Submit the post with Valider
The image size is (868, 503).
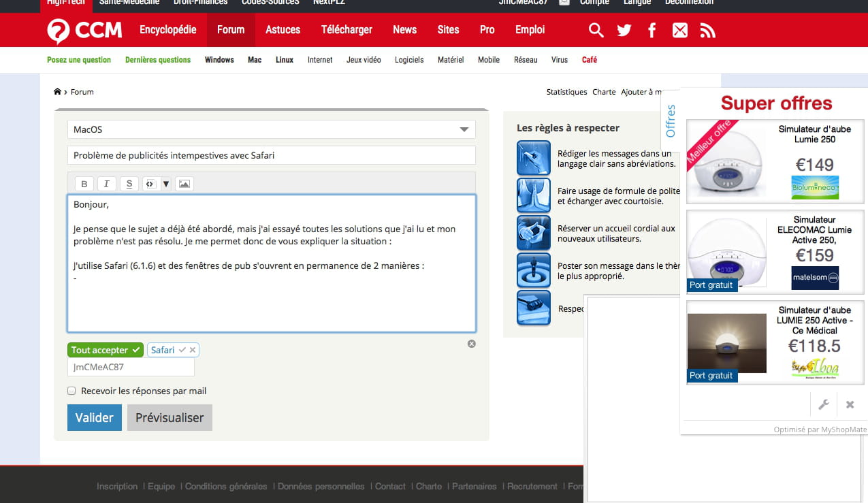[95, 418]
